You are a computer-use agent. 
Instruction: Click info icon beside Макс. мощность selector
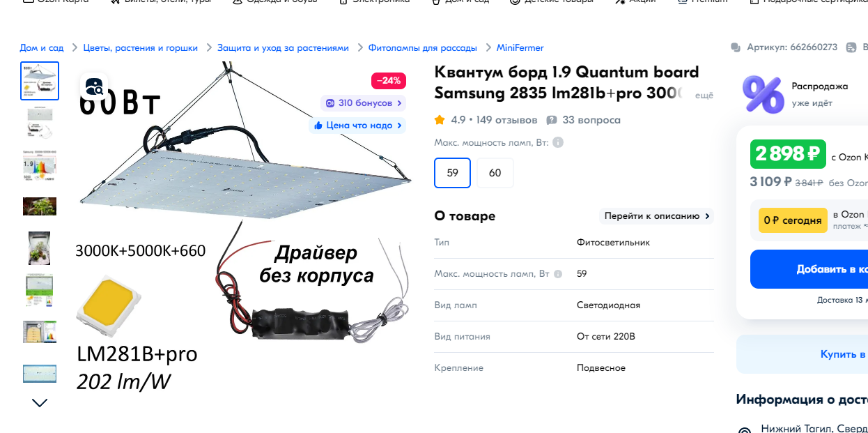click(558, 142)
